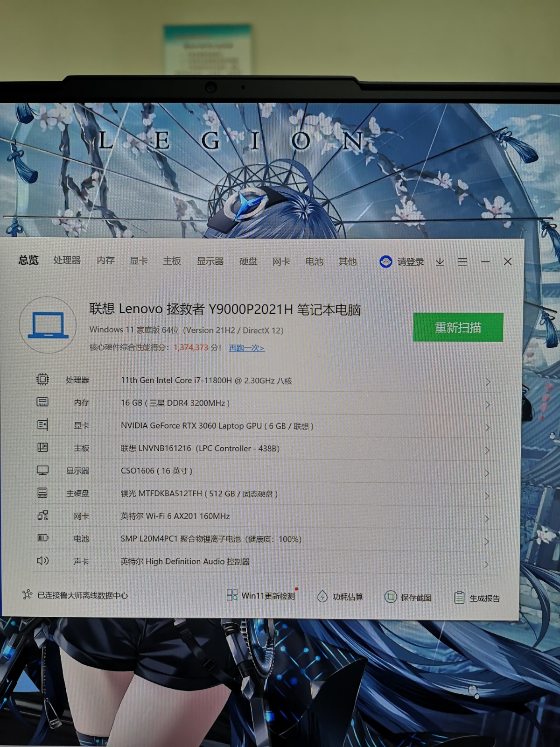Open the hamburger menu icon

462,262
